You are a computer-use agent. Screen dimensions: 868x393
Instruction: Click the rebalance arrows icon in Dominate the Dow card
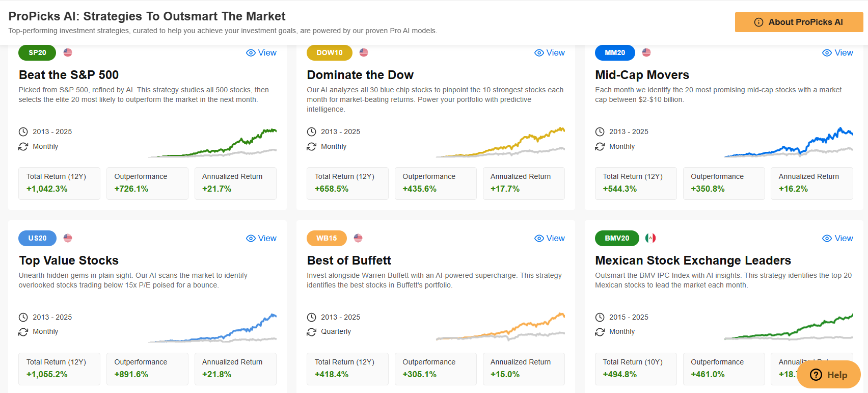(311, 146)
